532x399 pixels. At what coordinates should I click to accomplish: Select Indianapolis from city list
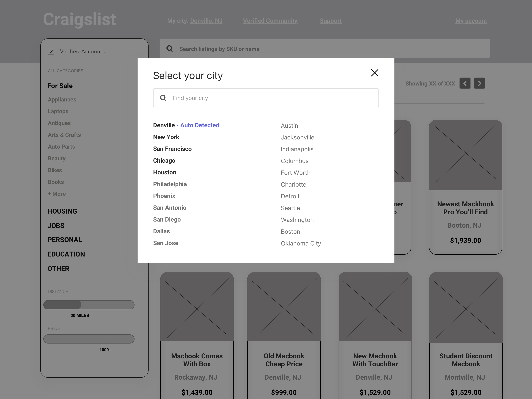[x=297, y=149]
